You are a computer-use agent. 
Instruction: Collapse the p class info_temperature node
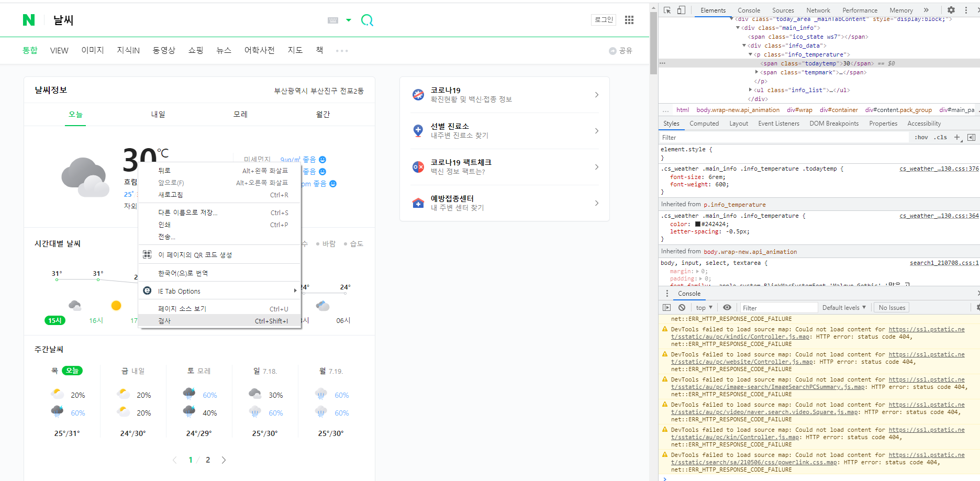pyautogui.click(x=750, y=54)
